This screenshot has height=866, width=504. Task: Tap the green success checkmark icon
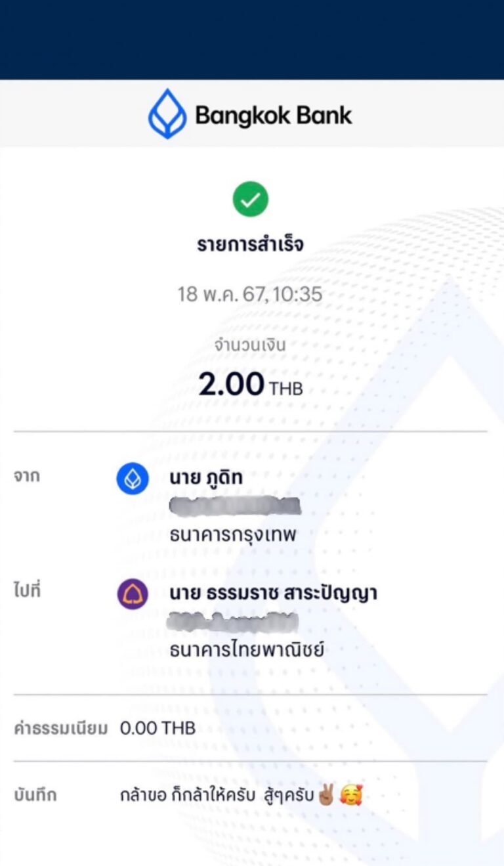pos(250,200)
